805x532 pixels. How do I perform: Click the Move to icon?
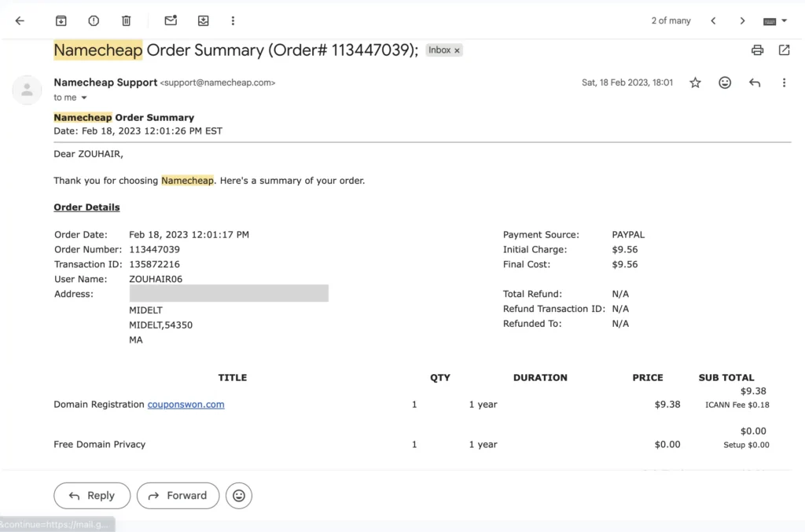[204, 20]
